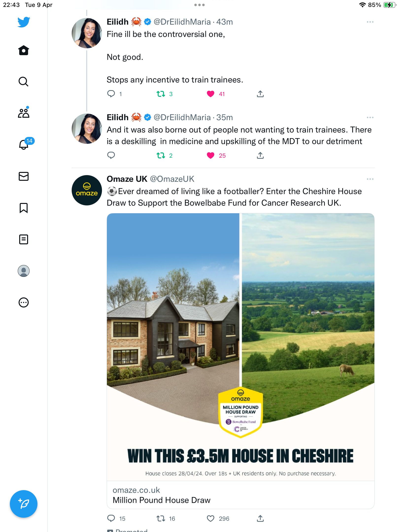Open more options on the 43m tweet
This screenshot has height=532, width=399.
370,22
